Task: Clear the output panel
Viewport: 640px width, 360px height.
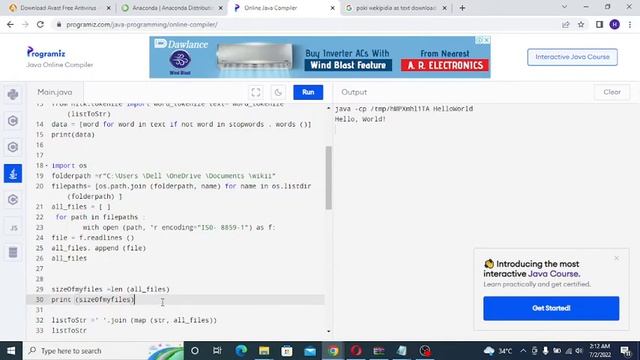Action: [x=612, y=92]
